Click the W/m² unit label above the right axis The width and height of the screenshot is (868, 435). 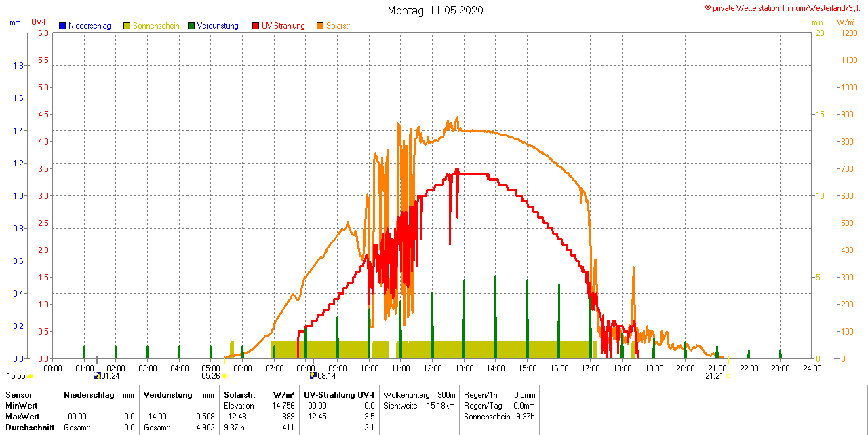(846, 22)
